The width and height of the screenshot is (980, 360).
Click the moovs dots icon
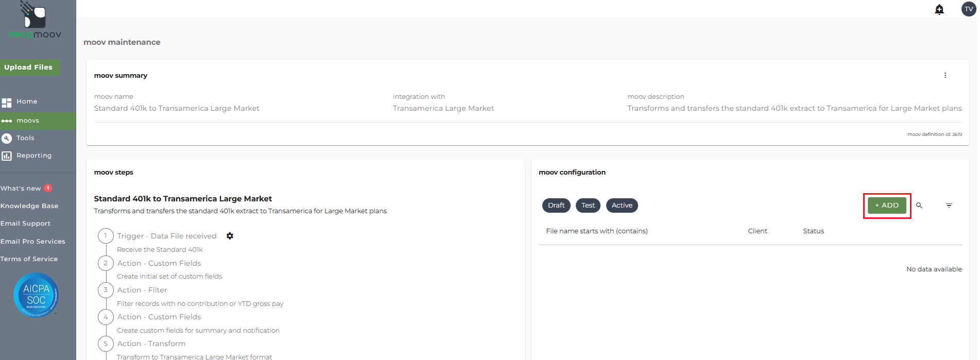7,121
